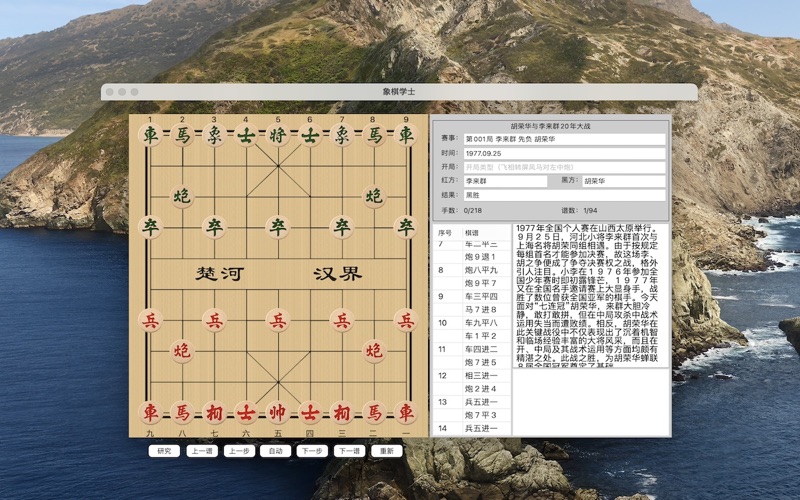Click the 黑方 player field 胡荣华
800x500 pixels.
pyautogui.click(x=623, y=181)
